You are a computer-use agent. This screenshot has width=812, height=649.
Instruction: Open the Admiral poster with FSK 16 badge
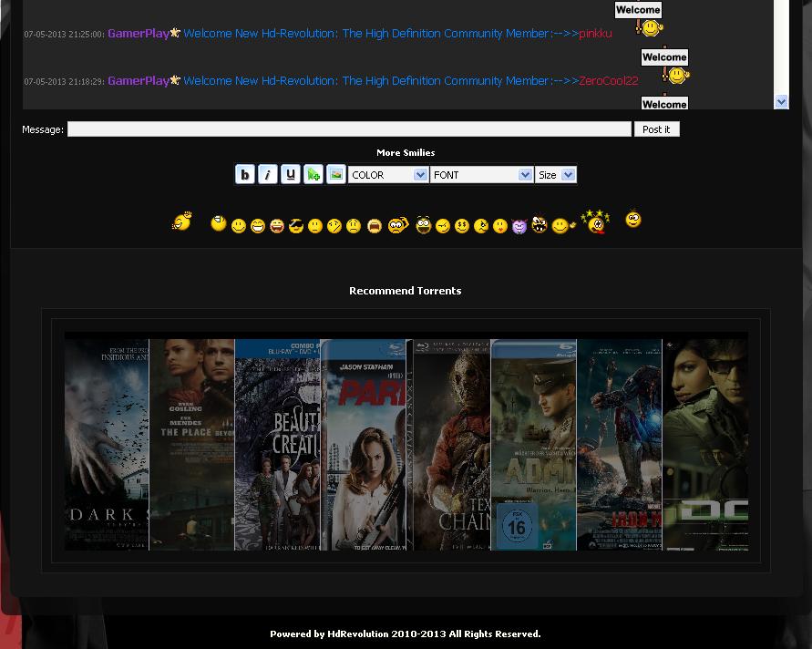point(534,445)
